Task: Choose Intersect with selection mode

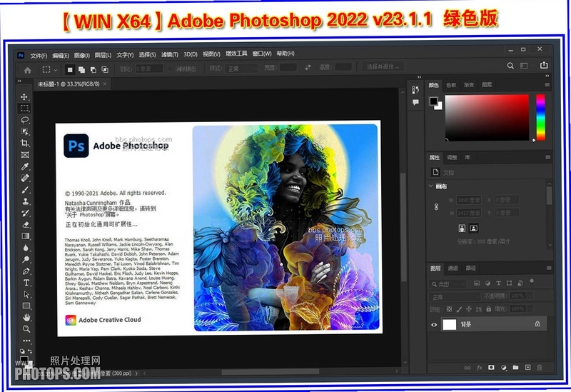Action: coord(105,69)
